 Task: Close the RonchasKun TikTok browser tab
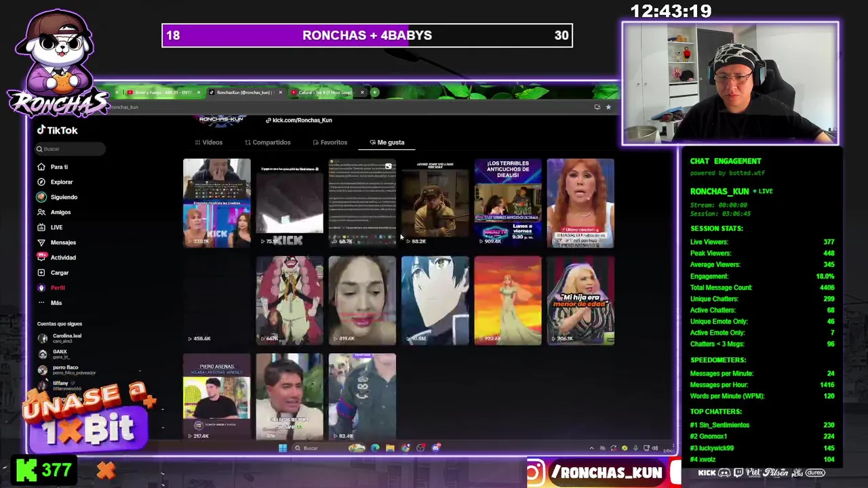coord(281,92)
